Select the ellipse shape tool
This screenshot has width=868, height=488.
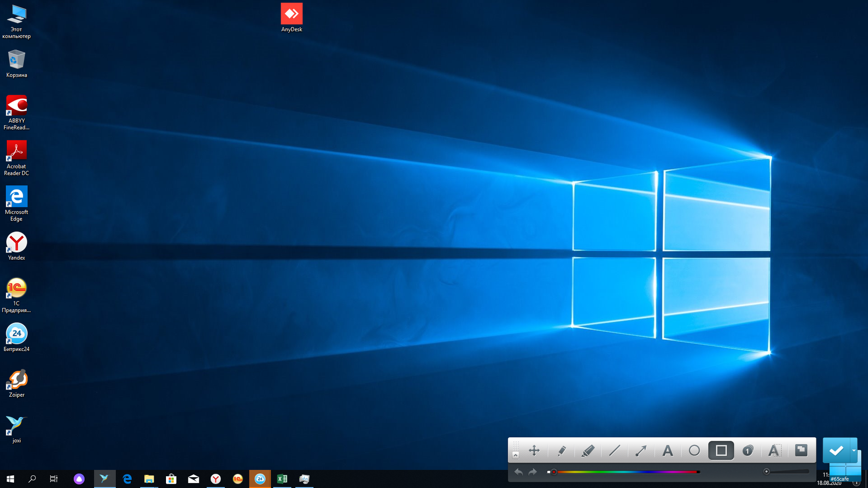pos(694,450)
